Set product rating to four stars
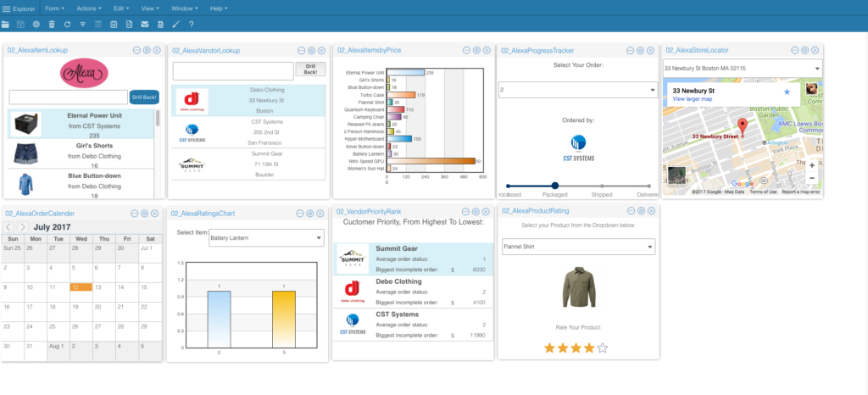The height and width of the screenshot is (395, 868). 590,348
